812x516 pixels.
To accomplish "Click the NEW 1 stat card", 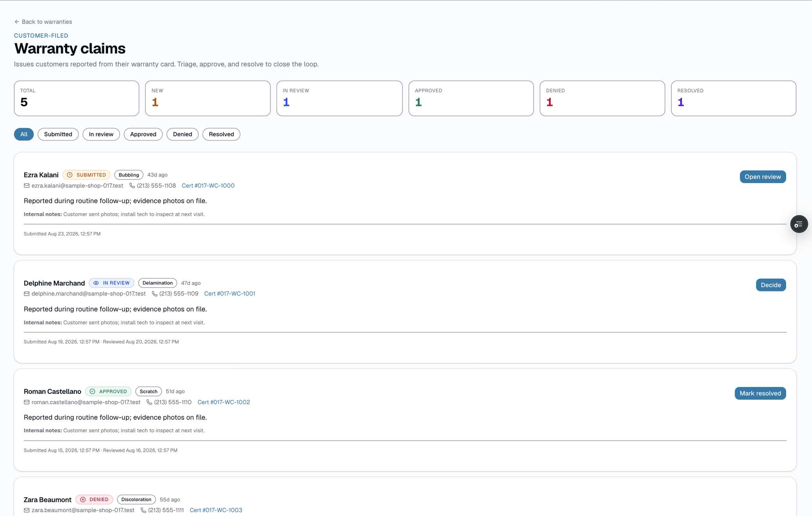I will point(208,99).
